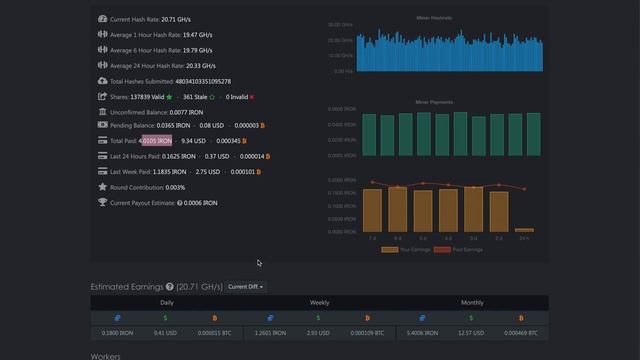Click the IRON coin icon under Weekly
The width and height of the screenshot is (640, 360).
270,318
